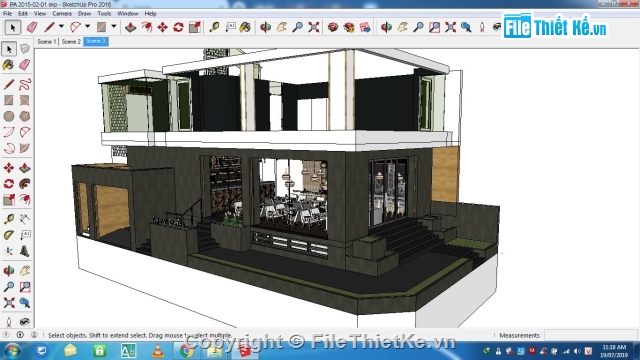Click the sign-in person status bar icon

(x=34, y=335)
